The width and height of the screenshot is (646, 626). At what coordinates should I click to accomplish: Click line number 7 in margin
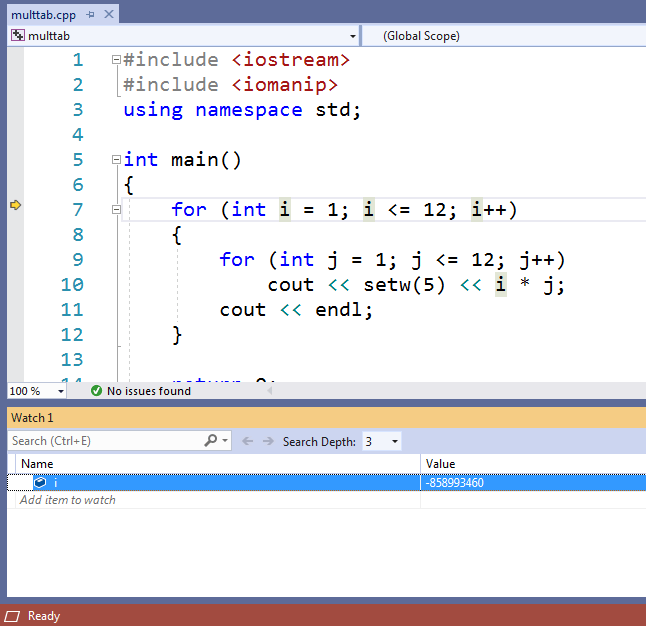point(78,210)
